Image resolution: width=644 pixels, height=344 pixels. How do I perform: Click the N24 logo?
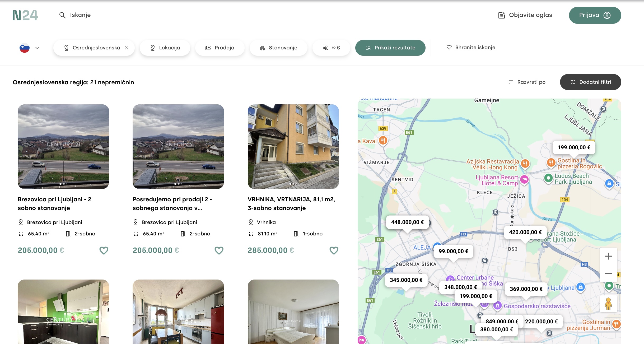click(x=25, y=15)
